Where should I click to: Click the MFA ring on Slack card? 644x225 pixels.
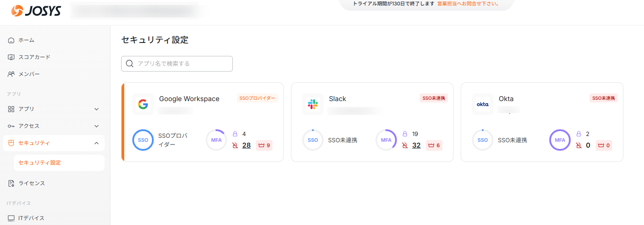point(386,140)
